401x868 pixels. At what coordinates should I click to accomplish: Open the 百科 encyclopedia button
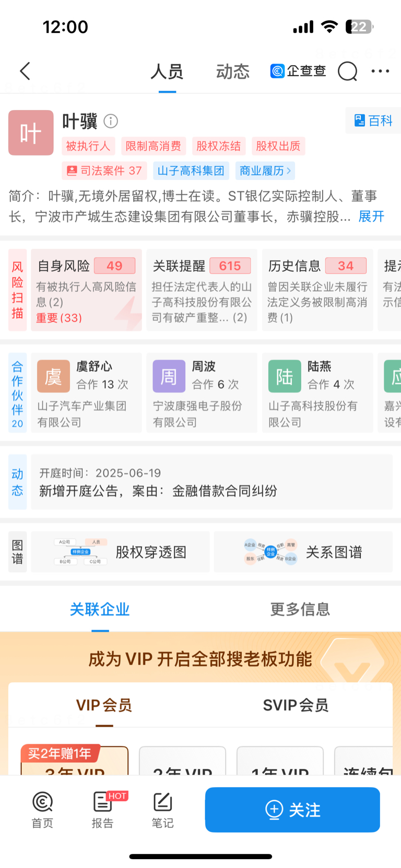pyautogui.click(x=373, y=121)
